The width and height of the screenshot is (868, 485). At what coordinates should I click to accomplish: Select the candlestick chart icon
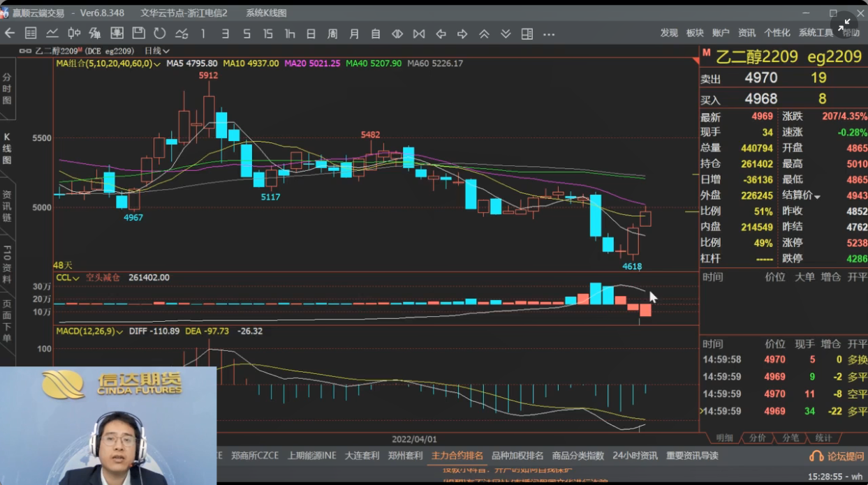[x=74, y=33]
